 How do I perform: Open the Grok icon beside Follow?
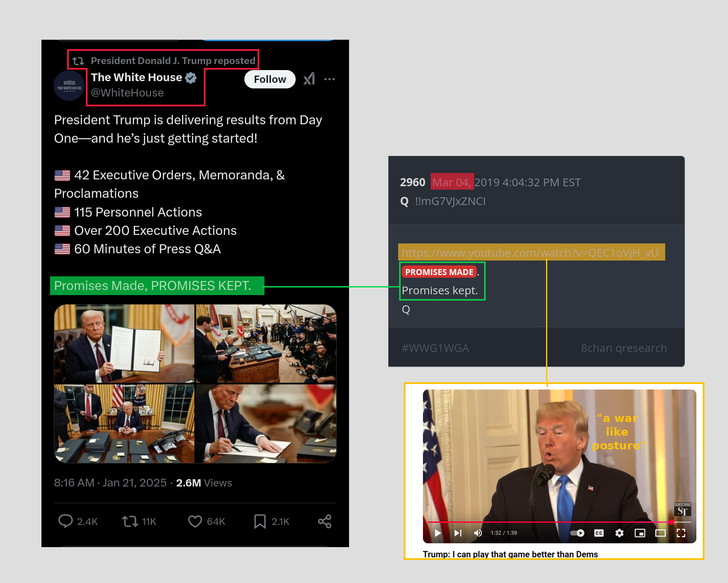click(x=309, y=79)
